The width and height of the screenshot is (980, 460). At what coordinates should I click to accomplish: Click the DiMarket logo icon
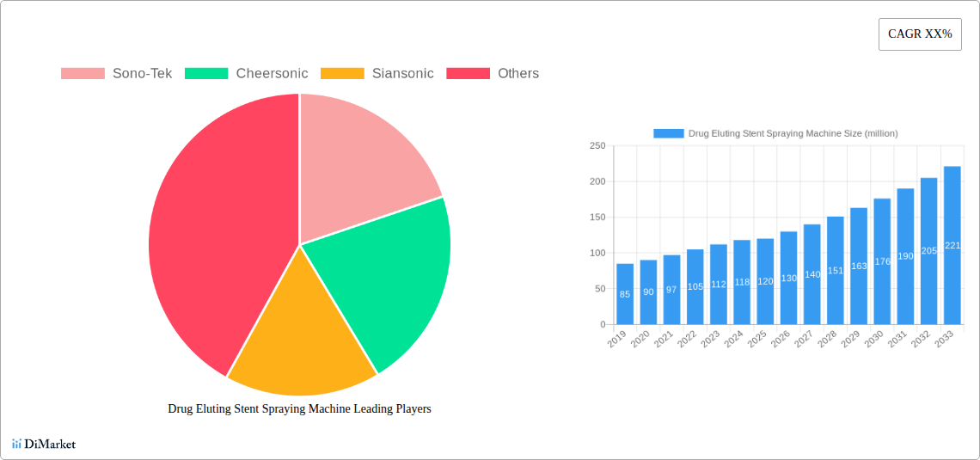(x=16, y=444)
